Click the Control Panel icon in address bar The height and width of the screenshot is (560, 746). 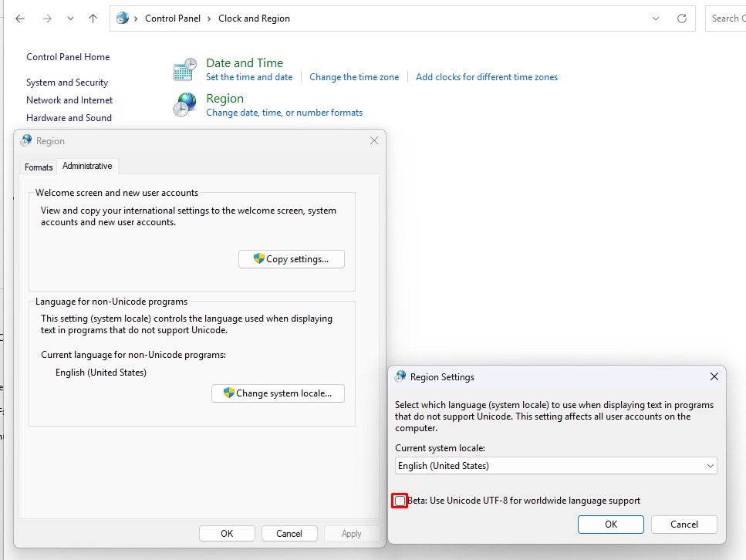[x=123, y=19]
